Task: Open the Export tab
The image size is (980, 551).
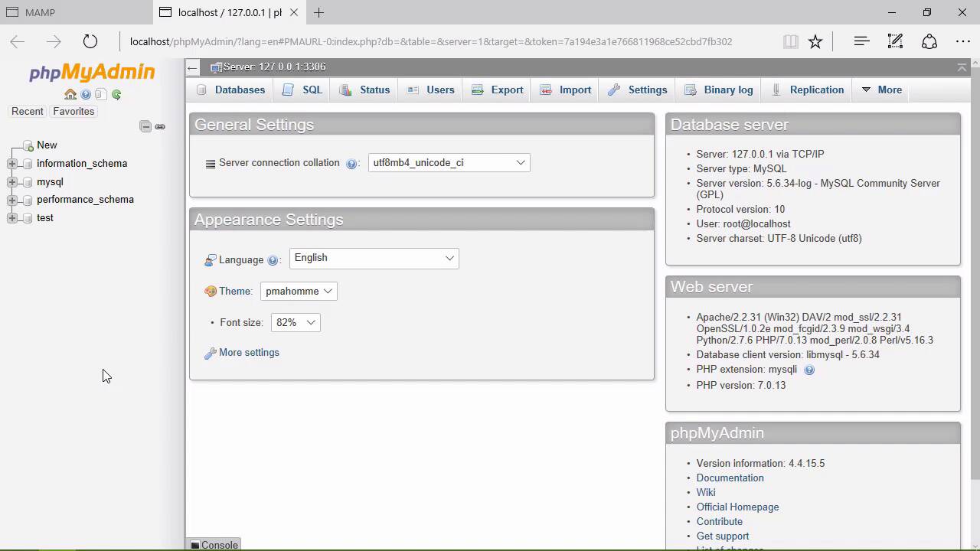Action: (498, 90)
